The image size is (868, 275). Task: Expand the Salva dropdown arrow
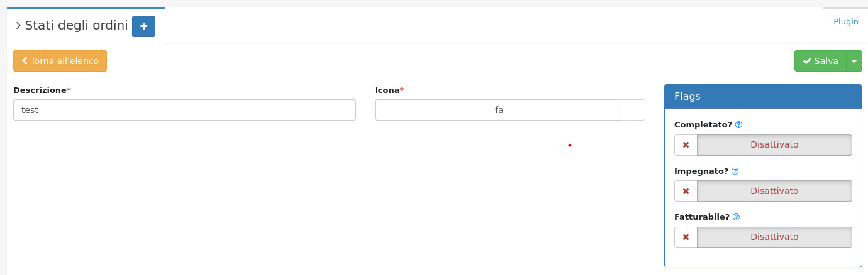pos(854,61)
